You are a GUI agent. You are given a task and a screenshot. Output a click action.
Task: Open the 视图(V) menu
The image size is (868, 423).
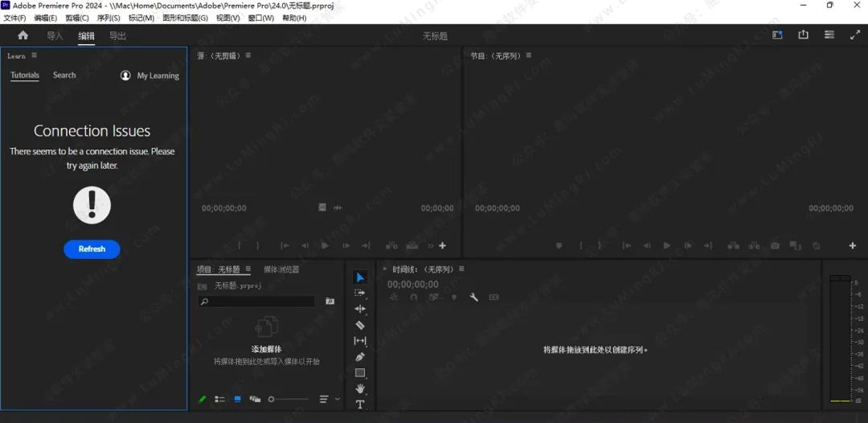[x=228, y=18]
